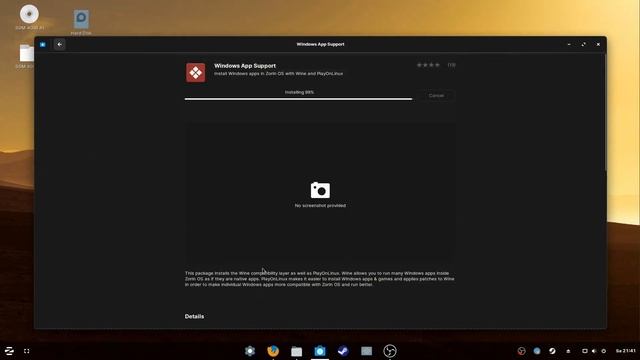
Task: Open Settings from the taskbar
Action: [x=250, y=351]
